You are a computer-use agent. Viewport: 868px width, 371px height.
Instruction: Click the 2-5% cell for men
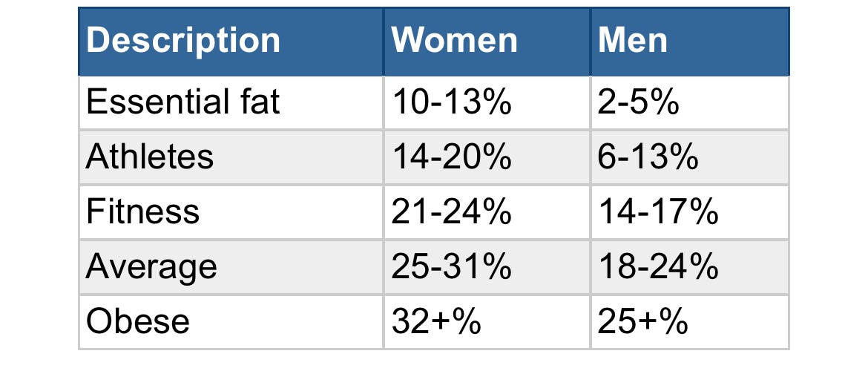click(638, 102)
